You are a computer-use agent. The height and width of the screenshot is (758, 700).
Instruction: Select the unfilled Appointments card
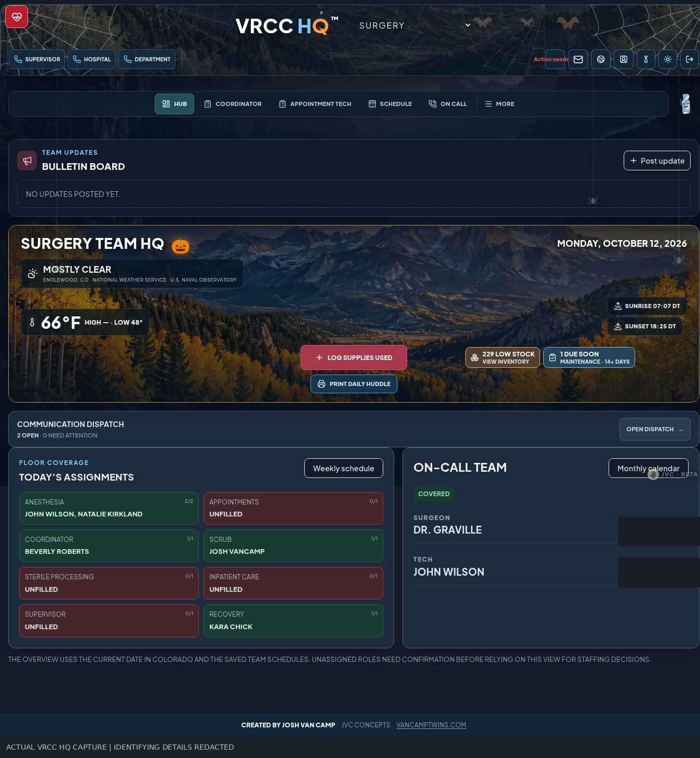pyautogui.click(x=293, y=508)
